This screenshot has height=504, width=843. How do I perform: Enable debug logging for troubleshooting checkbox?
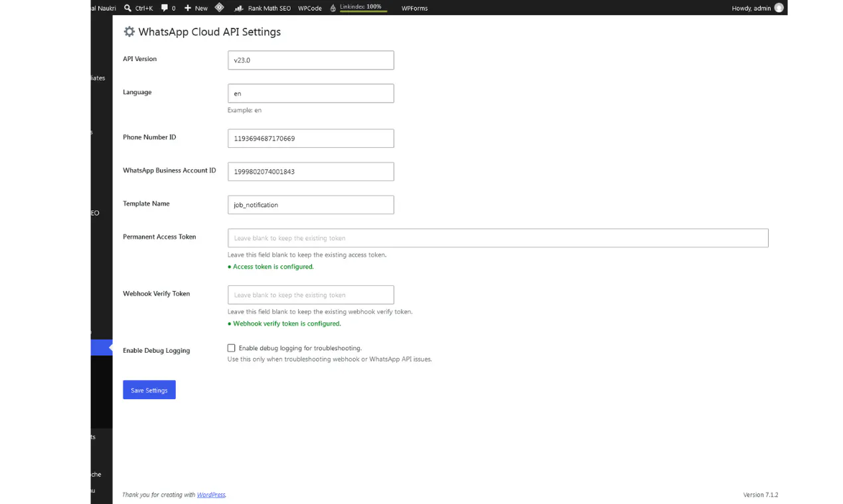[x=232, y=348]
